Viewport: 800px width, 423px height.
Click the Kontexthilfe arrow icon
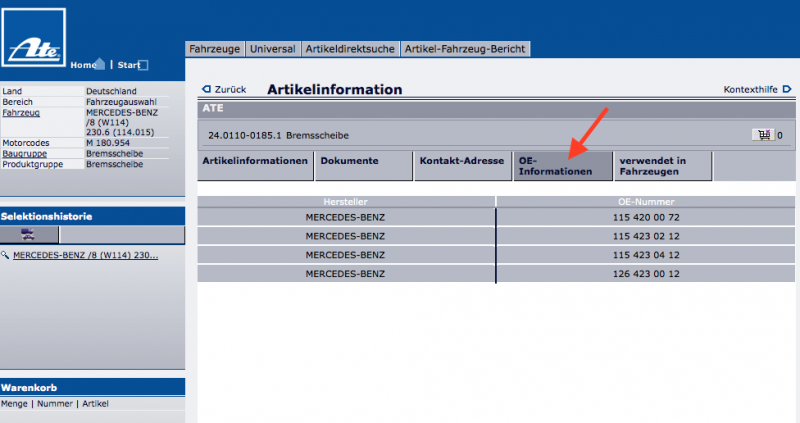pyautogui.click(x=787, y=90)
